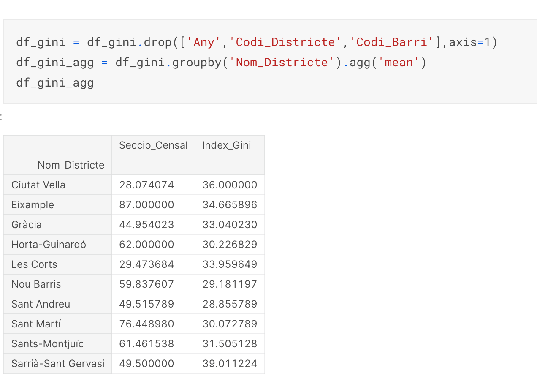Screen dimensions: 537x392
Task: Place cursor in the groupby code line
Action: [222, 63]
